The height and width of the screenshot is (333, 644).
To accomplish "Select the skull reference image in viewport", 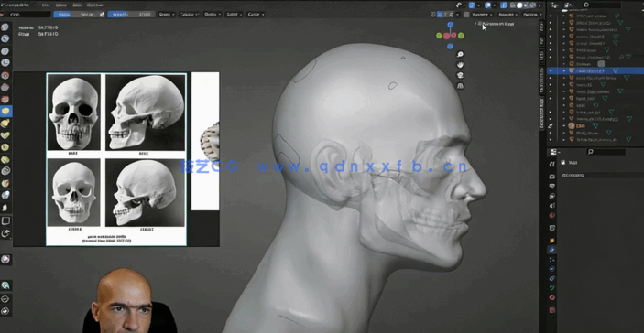I will point(116,159).
